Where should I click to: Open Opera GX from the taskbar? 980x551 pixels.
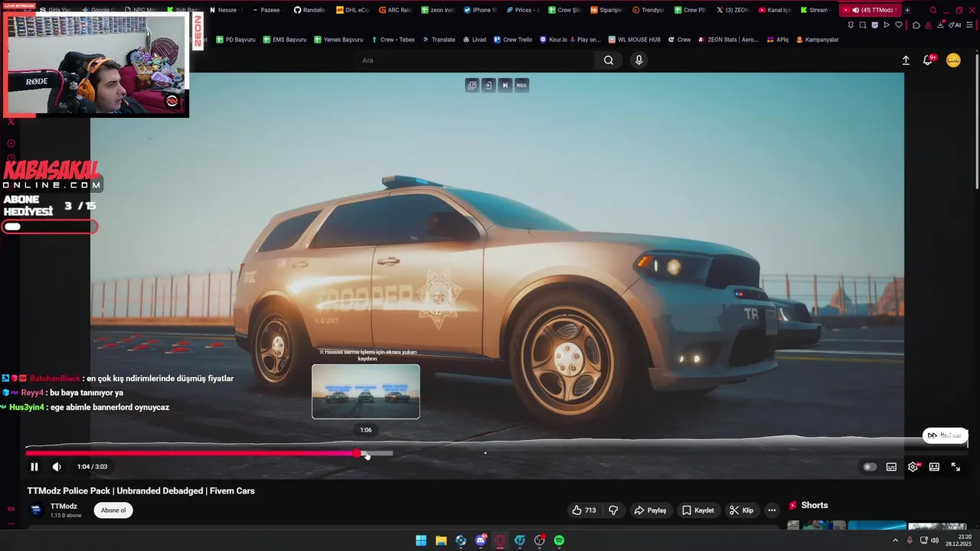coord(500,540)
